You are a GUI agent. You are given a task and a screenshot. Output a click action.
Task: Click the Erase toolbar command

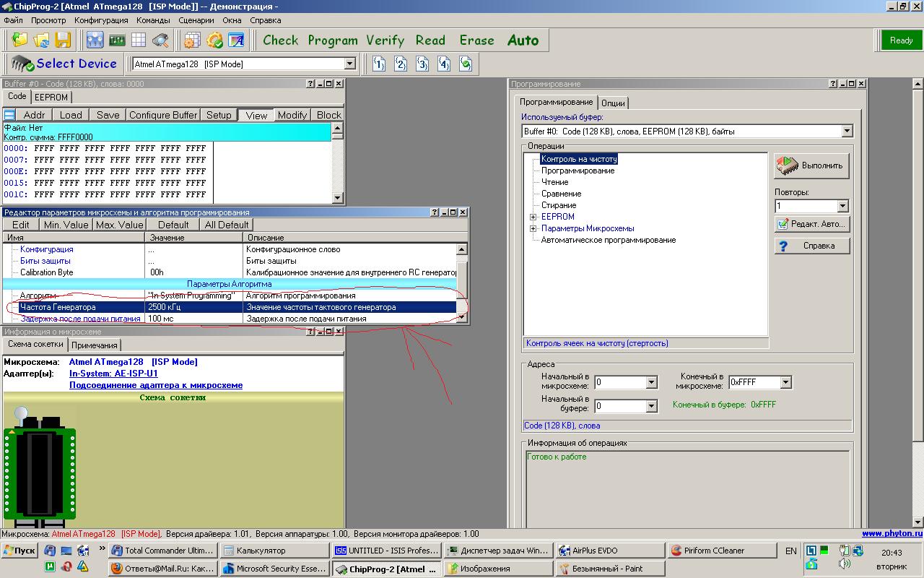point(476,40)
